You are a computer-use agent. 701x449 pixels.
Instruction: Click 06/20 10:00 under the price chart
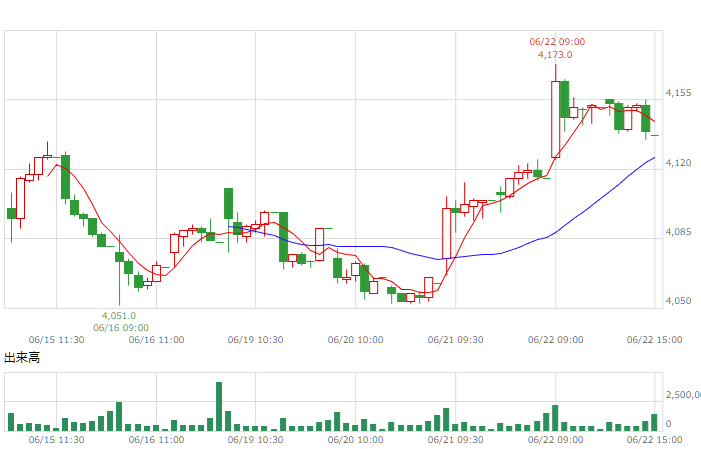point(355,340)
